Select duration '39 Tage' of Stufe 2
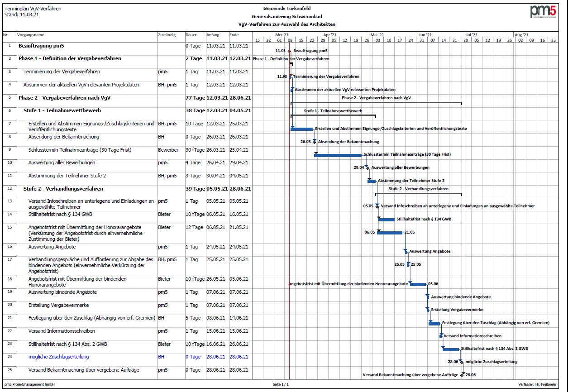 point(195,189)
